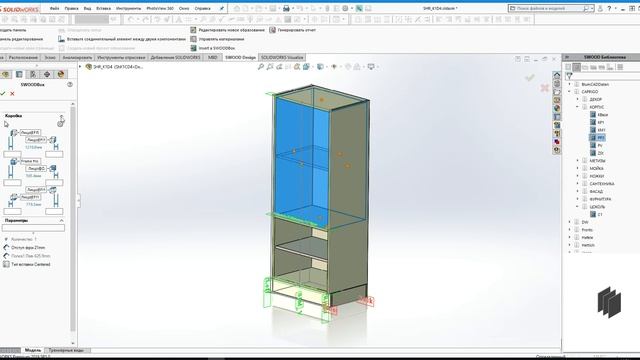Switch to the Анализировать ribbon tab
640x360 pixels.
point(77,58)
